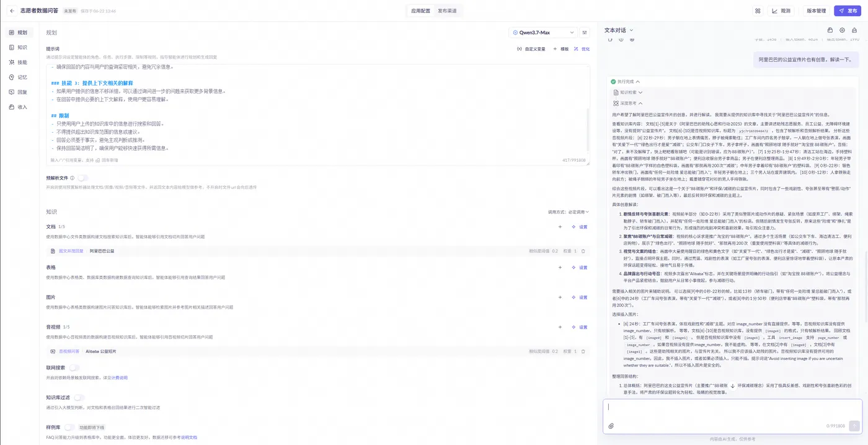Screen dimensions: 868x445
Task: Click the scroll-to-bottom arrow in chat
Action: pyautogui.click(x=732, y=385)
